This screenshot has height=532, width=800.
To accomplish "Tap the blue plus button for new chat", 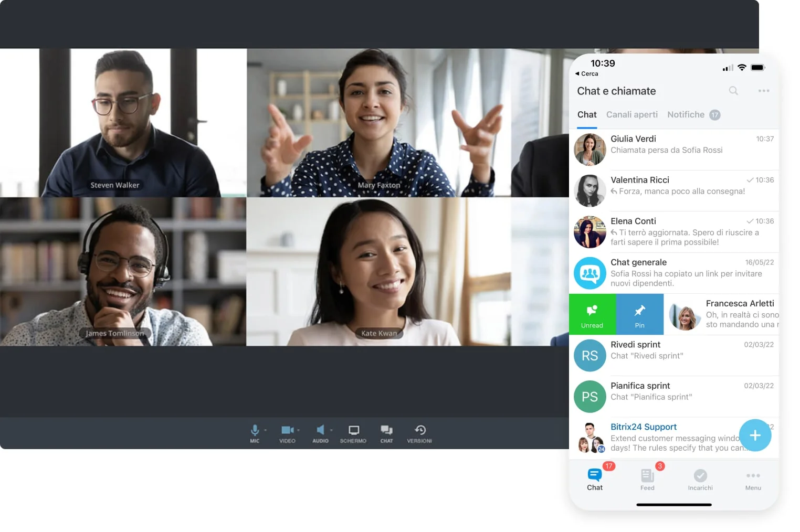I will pos(755,435).
